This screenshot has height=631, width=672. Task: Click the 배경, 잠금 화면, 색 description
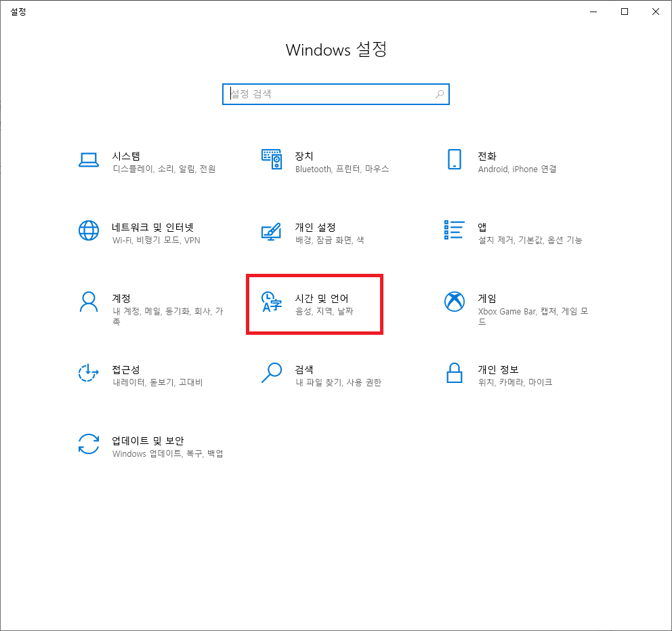[x=330, y=240]
